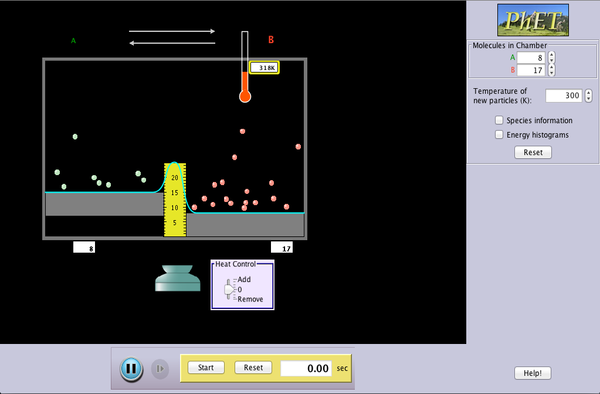Screen dimensions: 600x394
Task: Click the A molecule count field
Action: pos(531,58)
